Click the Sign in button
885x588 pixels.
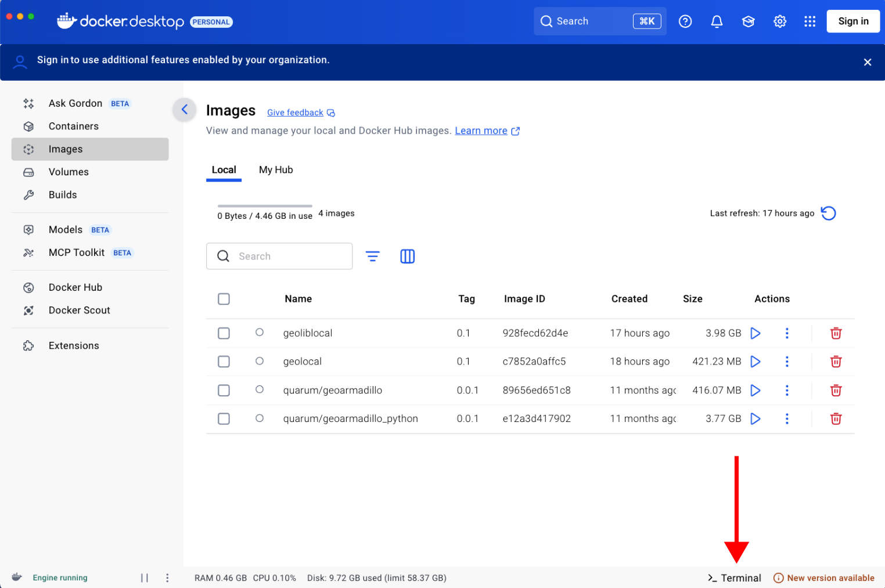click(853, 21)
